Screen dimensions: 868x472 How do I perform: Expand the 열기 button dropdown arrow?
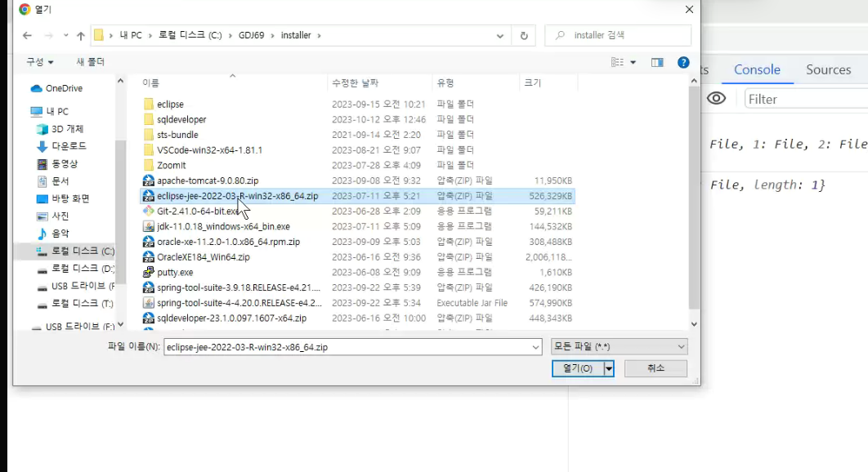pos(609,368)
